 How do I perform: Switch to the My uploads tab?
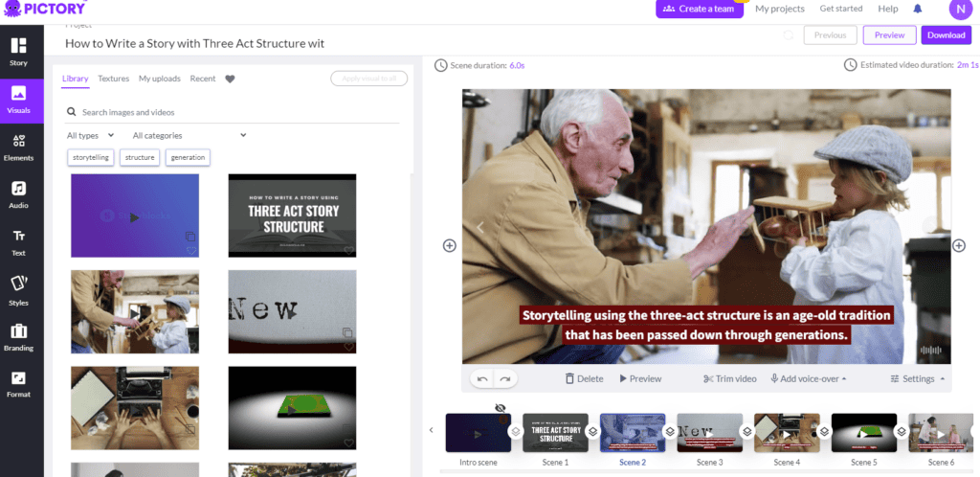coord(160,79)
